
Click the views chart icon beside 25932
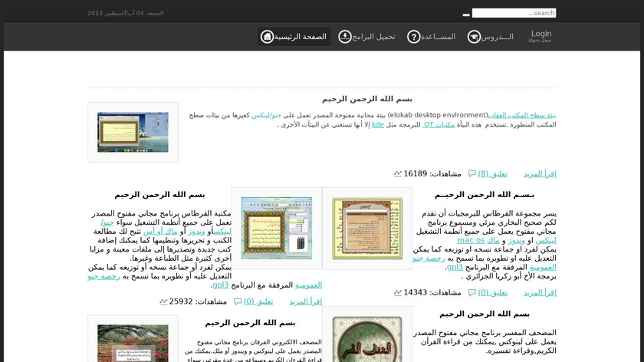coord(163,301)
